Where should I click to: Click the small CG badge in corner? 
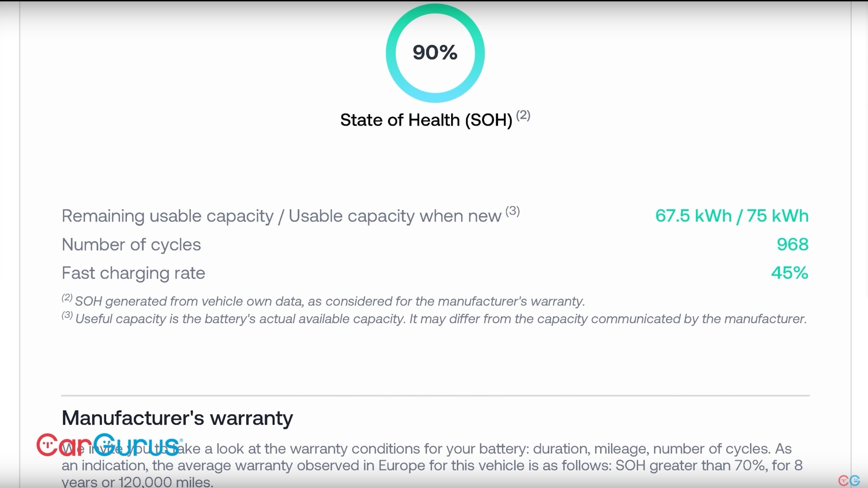click(849, 480)
